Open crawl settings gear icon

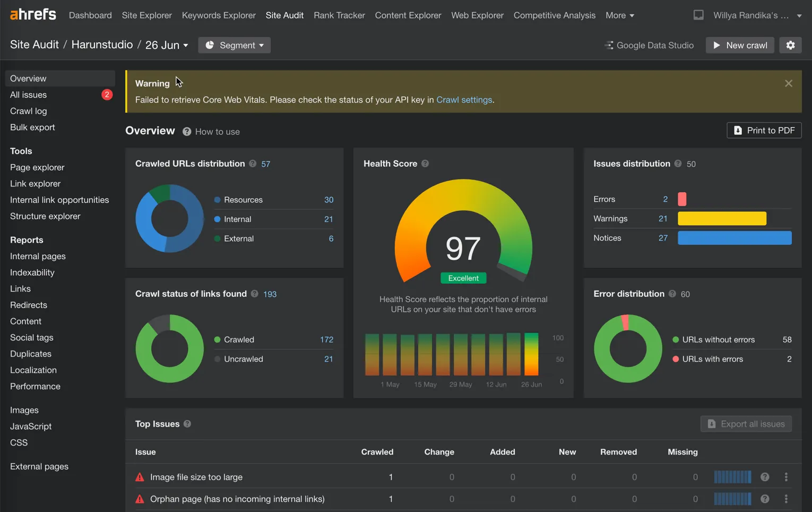pos(790,45)
